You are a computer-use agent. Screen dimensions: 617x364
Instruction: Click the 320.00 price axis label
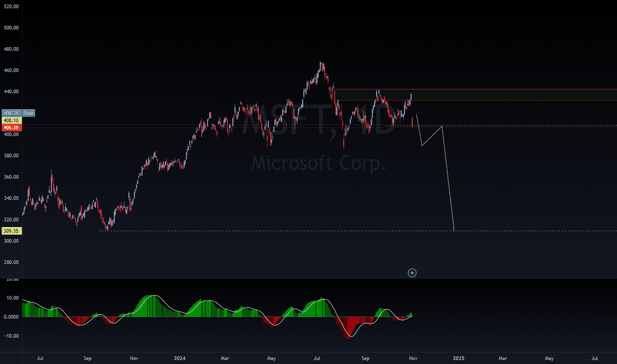pos(11,220)
